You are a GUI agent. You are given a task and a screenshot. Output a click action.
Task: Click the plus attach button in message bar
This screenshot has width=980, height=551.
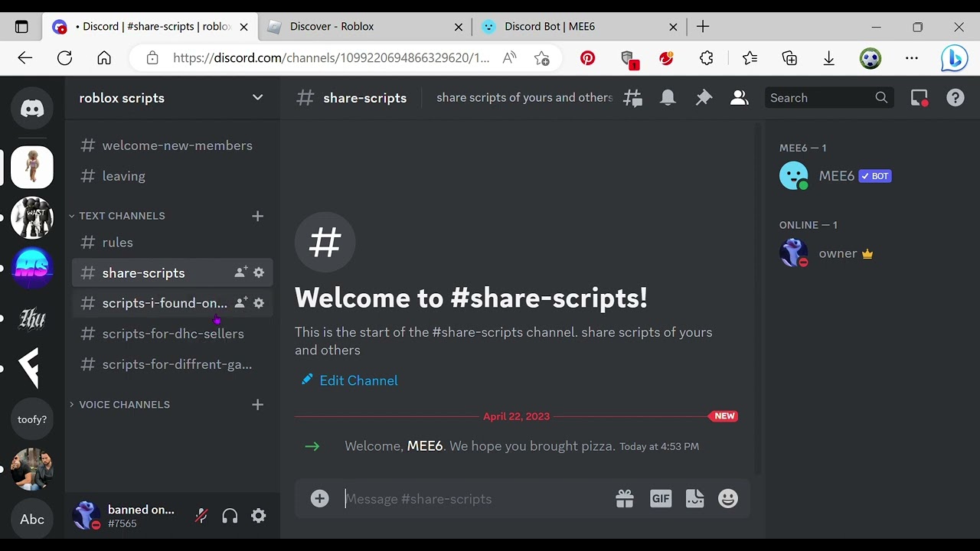319,499
